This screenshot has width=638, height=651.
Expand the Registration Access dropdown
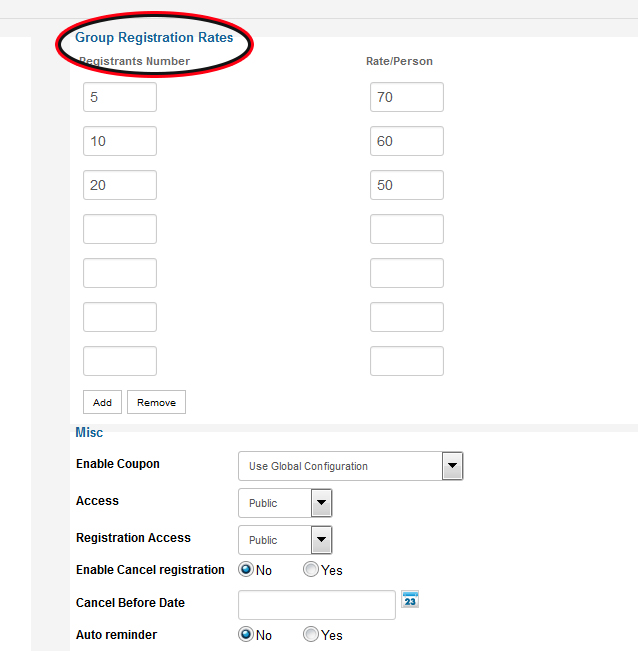(285, 540)
